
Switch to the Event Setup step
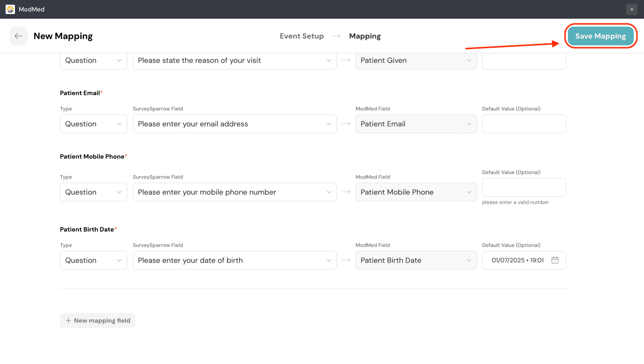coord(301,36)
